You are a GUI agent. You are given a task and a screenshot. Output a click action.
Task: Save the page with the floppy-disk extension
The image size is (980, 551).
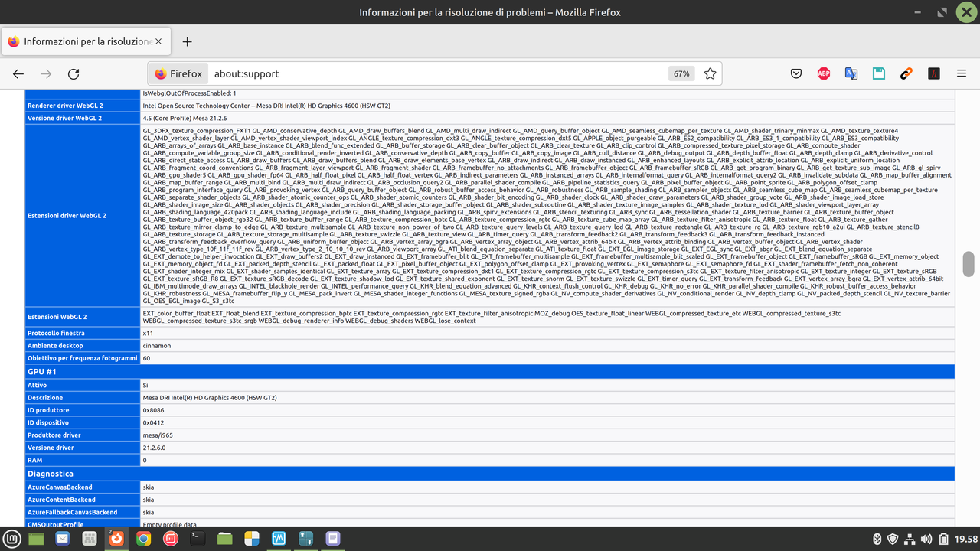tap(878, 73)
